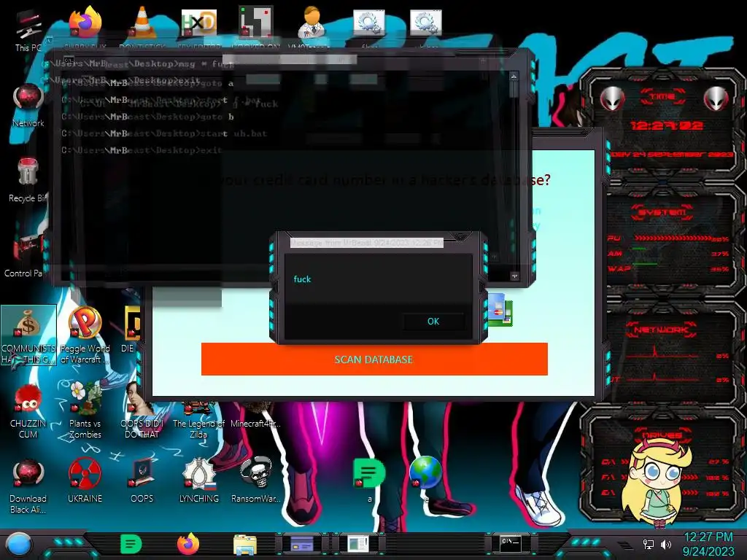Click the SYSTEM gadget header
Viewport: 747px width, 560px height.
point(662,212)
